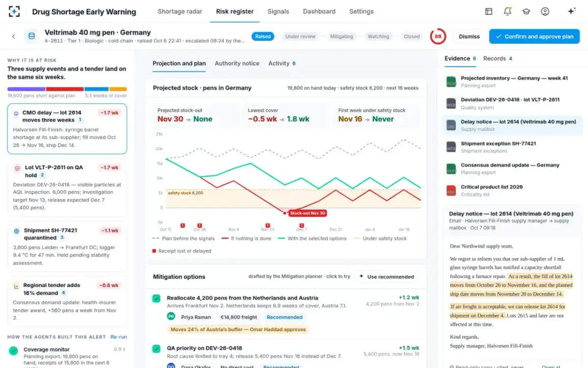Open the user account icon
This screenshot has height=368, width=588.
pyautogui.click(x=545, y=11)
